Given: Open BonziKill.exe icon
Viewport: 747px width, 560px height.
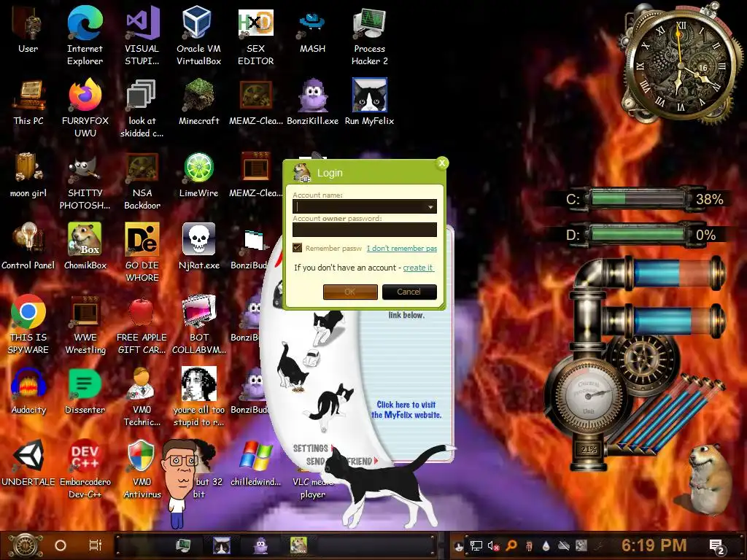Looking at the screenshot, I should (x=312, y=96).
